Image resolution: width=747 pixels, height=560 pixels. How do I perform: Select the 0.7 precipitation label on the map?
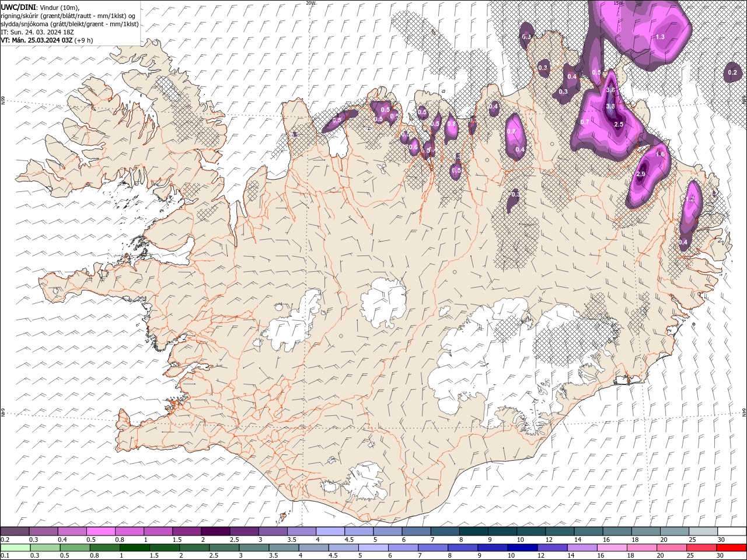pyautogui.click(x=585, y=122)
